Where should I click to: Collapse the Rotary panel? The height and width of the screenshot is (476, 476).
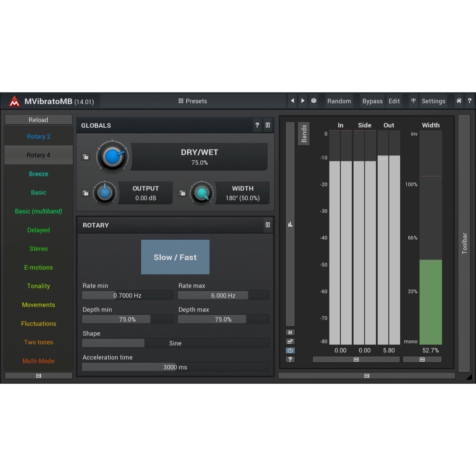click(268, 225)
